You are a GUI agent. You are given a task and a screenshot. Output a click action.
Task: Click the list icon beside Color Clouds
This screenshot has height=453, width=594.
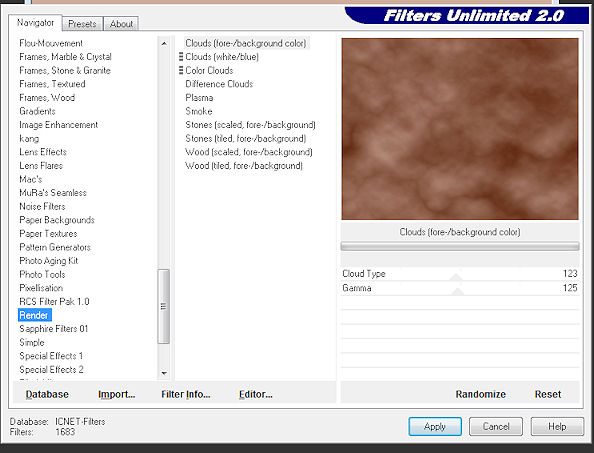(x=181, y=70)
